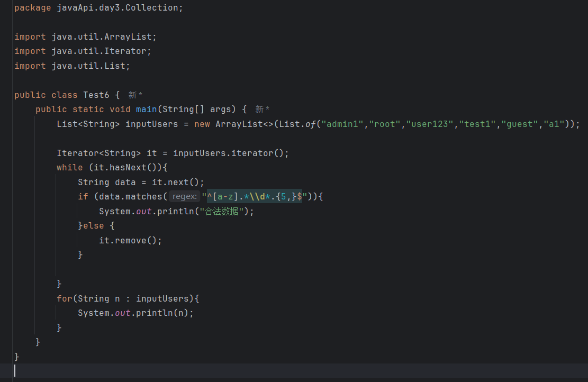Click the main method name

146,110
